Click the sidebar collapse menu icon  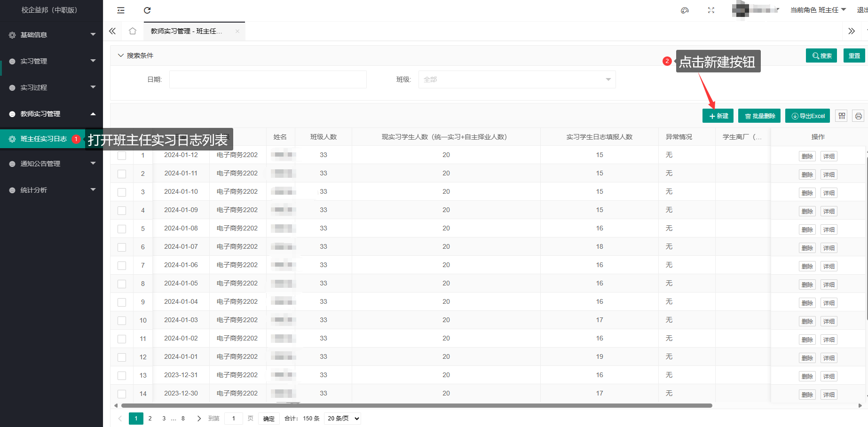(x=121, y=10)
